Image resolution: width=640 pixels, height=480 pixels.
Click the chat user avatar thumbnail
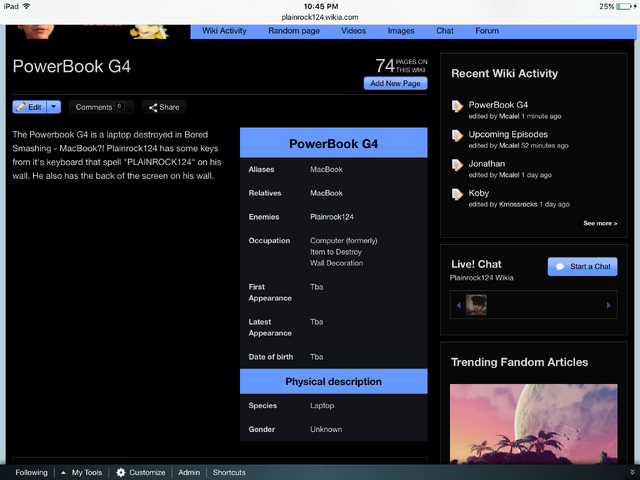(476, 304)
